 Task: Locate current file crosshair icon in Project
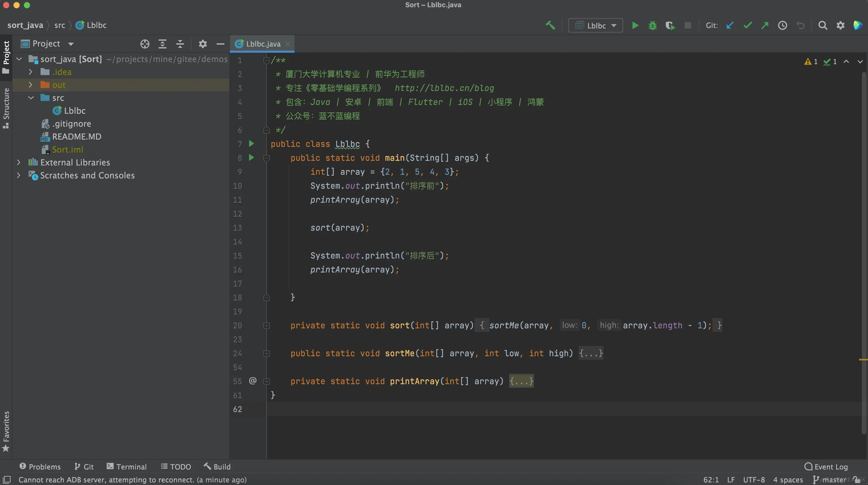(145, 44)
